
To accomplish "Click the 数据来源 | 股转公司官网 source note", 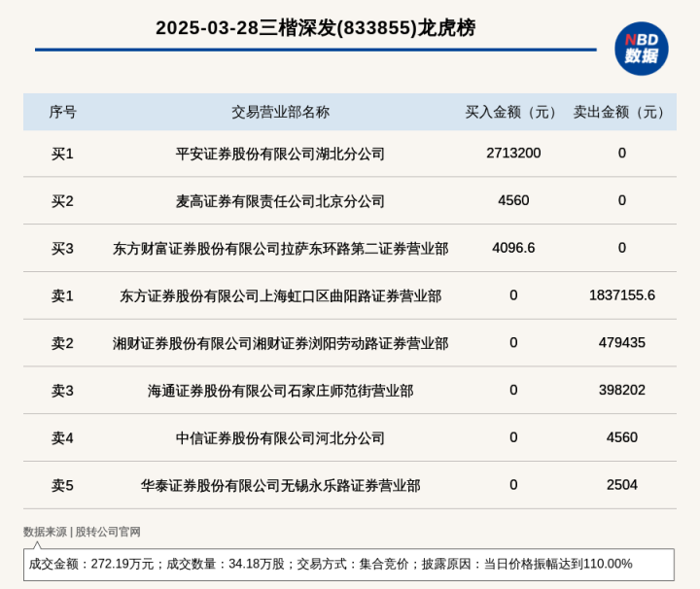I will [82, 532].
